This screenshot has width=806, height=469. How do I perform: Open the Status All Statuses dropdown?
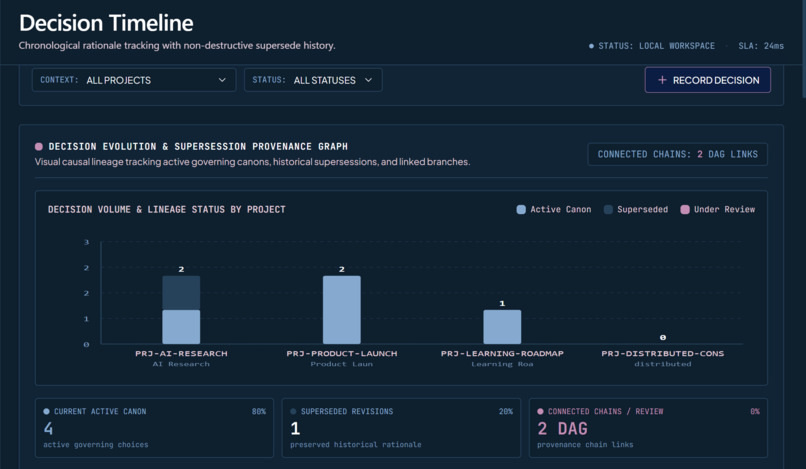(x=313, y=80)
